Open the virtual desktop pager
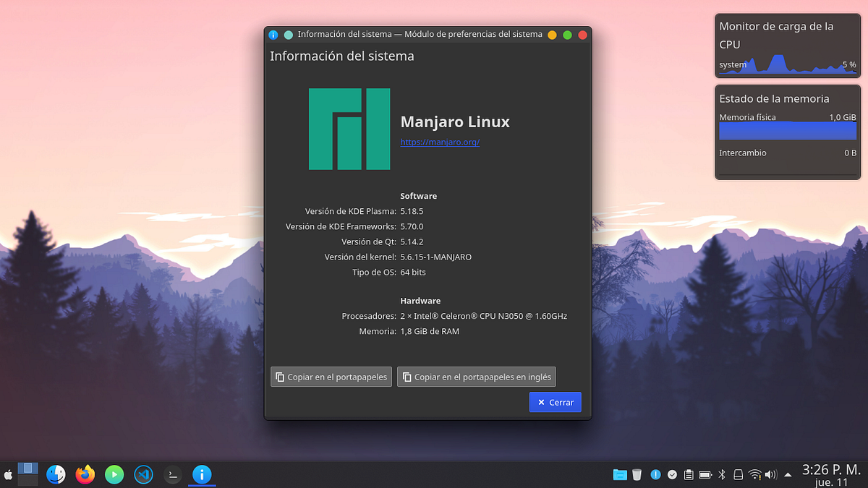This screenshot has width=868, height=488. coord(27,474)
